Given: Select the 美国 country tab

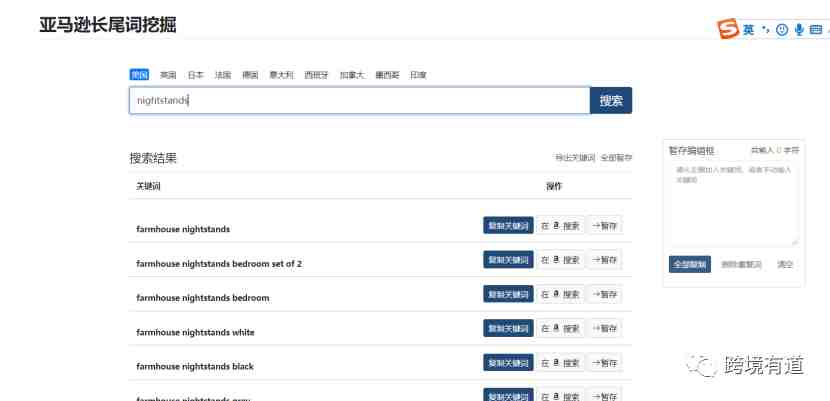Looking at the screenshot, I should [139, 75].
